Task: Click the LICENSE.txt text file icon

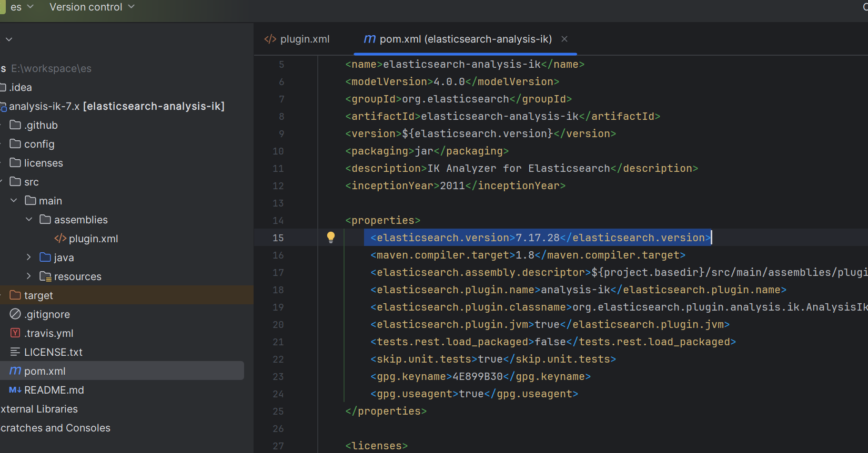Action: (15, 352)
